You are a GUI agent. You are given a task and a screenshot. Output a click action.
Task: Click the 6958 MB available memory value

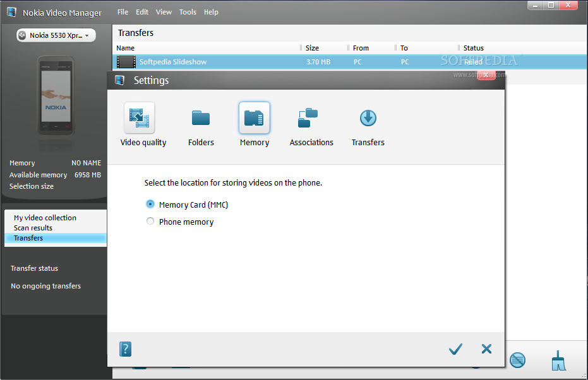pos(88,175)
